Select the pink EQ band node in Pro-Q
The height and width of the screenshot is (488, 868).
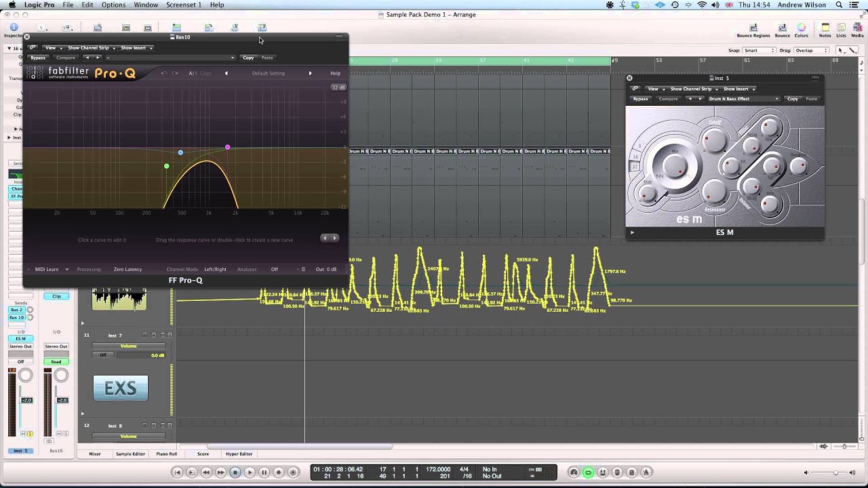(x=228, y=147)
